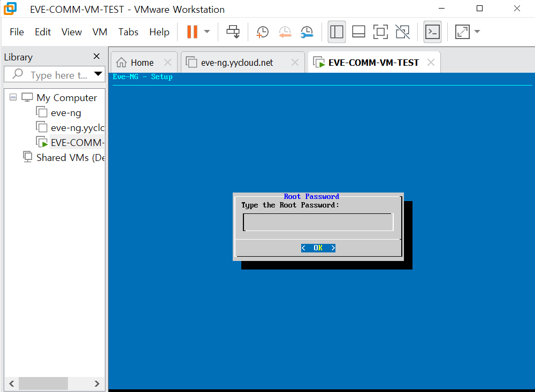Close the EVE-COMM-VM-TEST tab
Screen dimensions: 535x392
click(431, 63)
